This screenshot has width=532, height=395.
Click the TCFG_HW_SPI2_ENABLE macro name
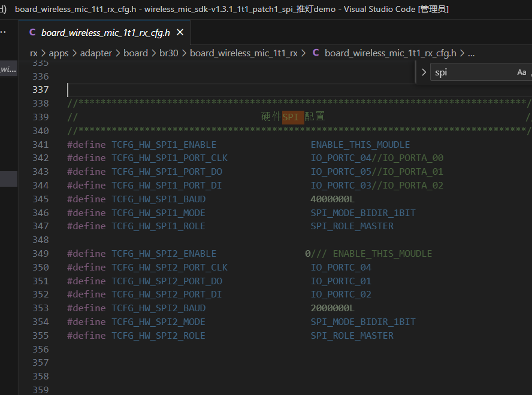(164, 254)
